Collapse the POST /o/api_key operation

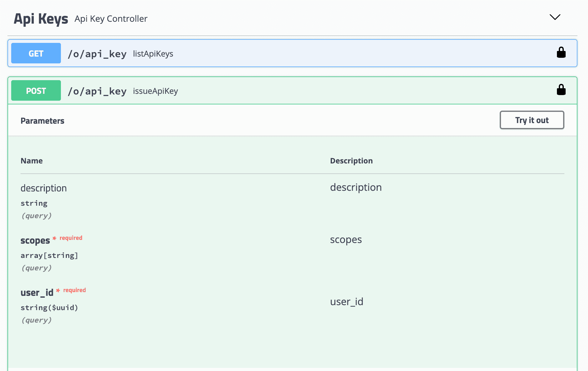click(97, 91)
